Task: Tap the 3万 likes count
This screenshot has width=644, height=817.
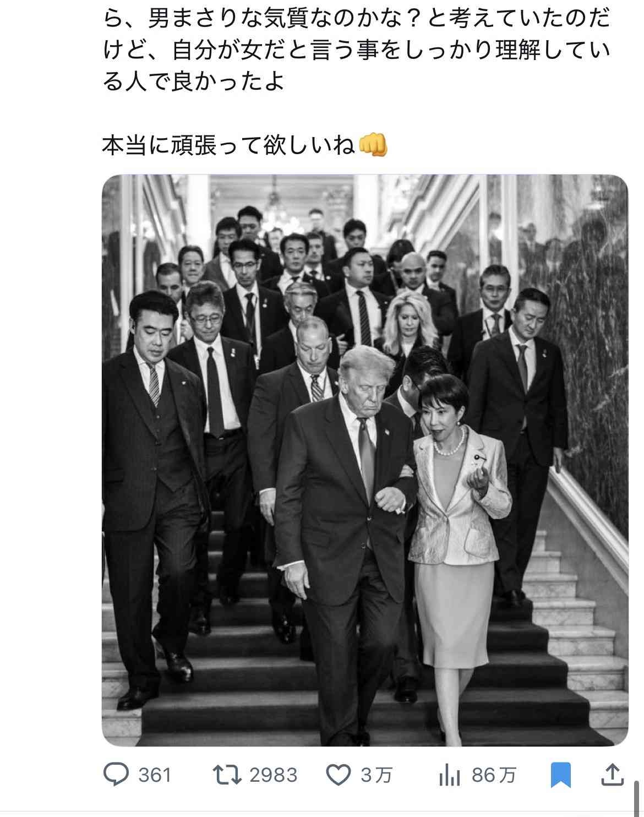Action: (376, 776)
